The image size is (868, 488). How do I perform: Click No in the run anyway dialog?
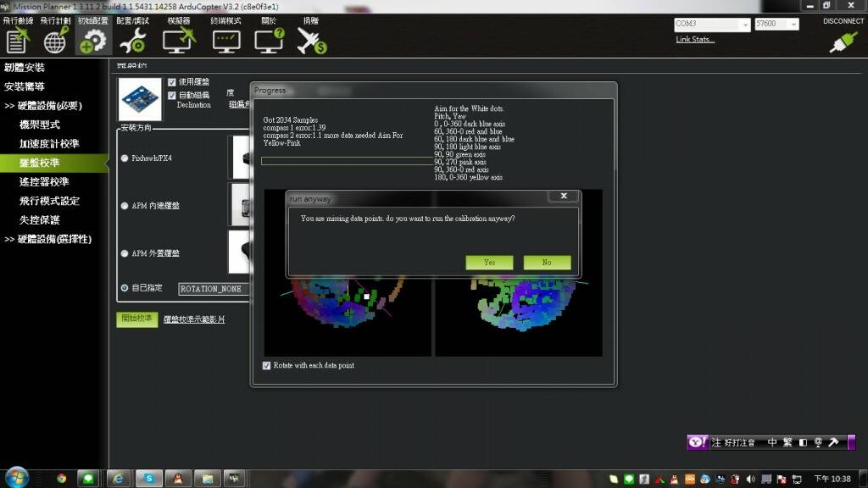(x=547, y=263)
